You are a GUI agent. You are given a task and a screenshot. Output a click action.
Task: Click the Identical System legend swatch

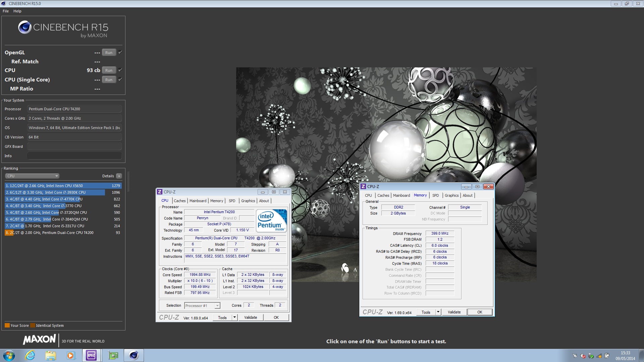pyautogui.click(x=33, y=325)
